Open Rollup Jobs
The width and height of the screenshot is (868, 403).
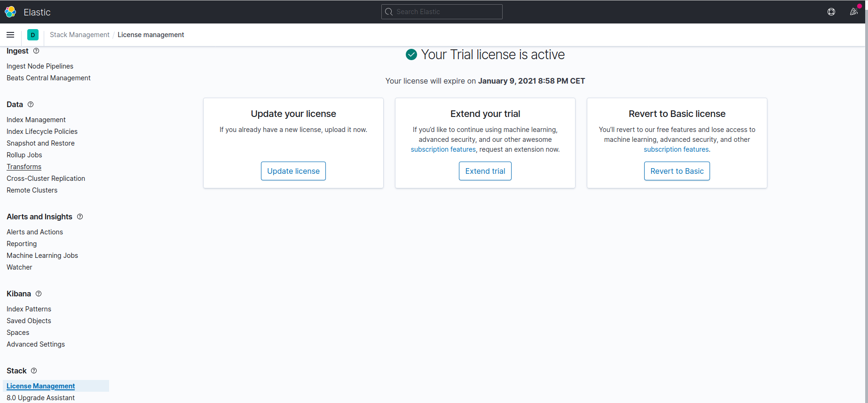click(24, 155)
